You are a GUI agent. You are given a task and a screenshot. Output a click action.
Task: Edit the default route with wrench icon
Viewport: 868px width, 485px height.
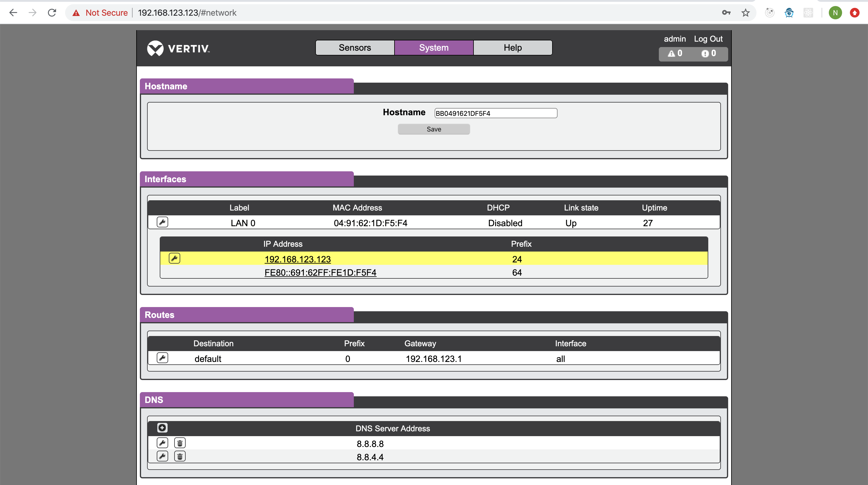[162, 358]
